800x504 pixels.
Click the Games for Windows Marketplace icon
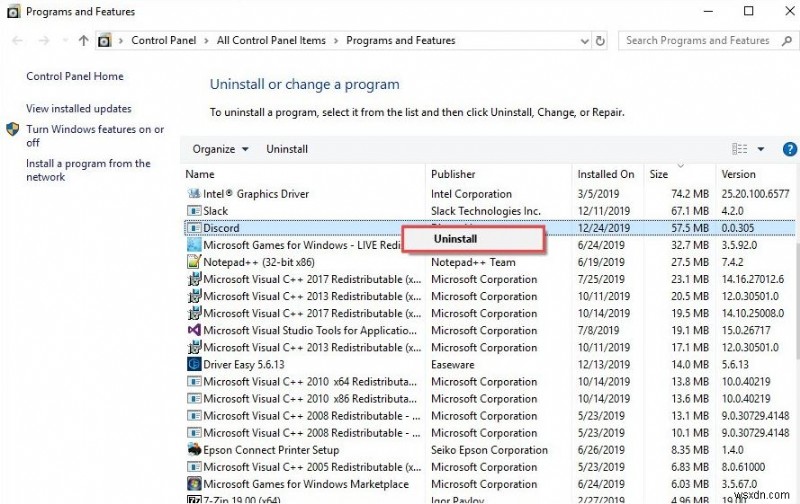click(x=194, y=484)
